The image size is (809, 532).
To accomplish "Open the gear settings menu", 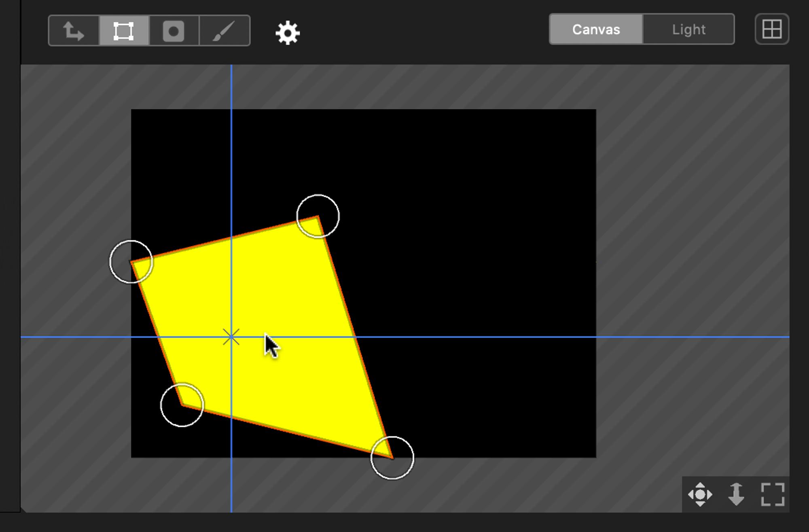I will [288, 33].
